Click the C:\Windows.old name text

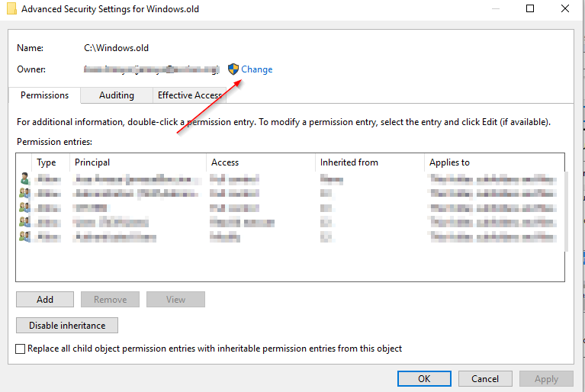[116, 48]
